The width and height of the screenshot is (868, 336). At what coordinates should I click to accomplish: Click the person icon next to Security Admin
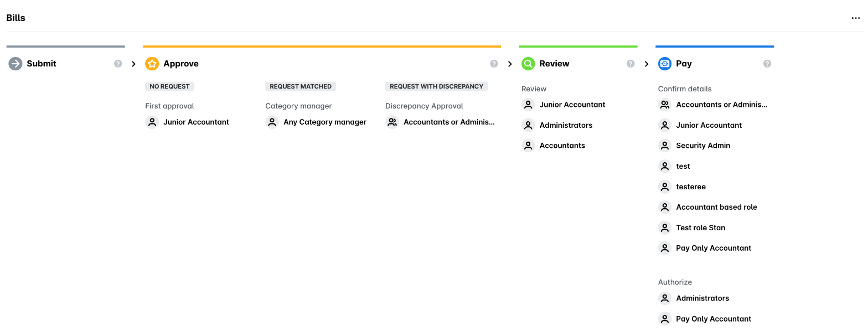[665, 146]
